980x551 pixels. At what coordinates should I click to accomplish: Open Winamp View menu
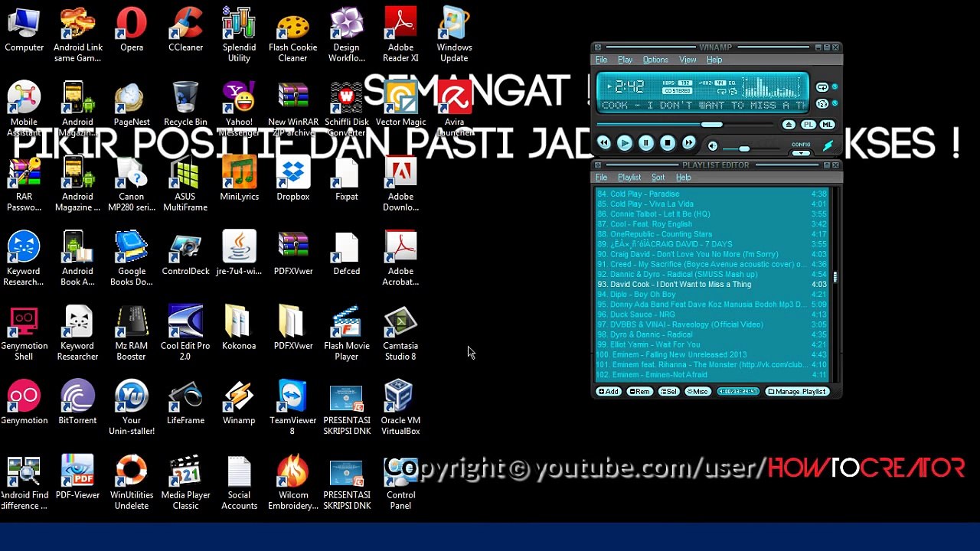coord(688,60)
